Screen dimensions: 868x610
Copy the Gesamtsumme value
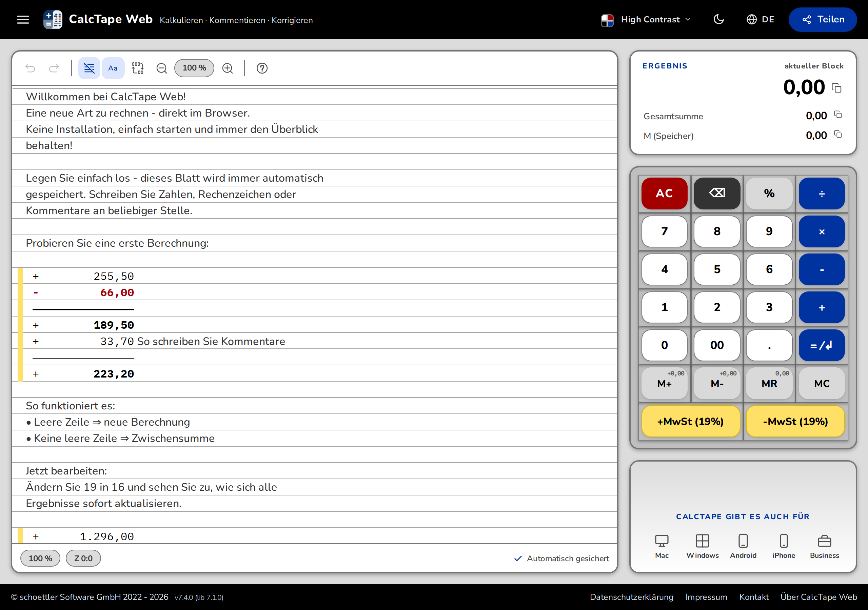click(838, 115)
